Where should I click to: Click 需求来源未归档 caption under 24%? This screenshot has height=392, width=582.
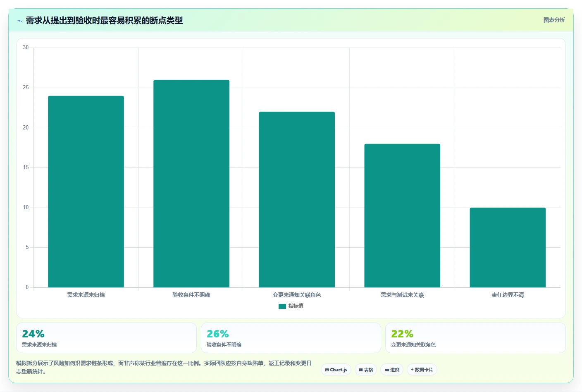(x=39, y=345)
